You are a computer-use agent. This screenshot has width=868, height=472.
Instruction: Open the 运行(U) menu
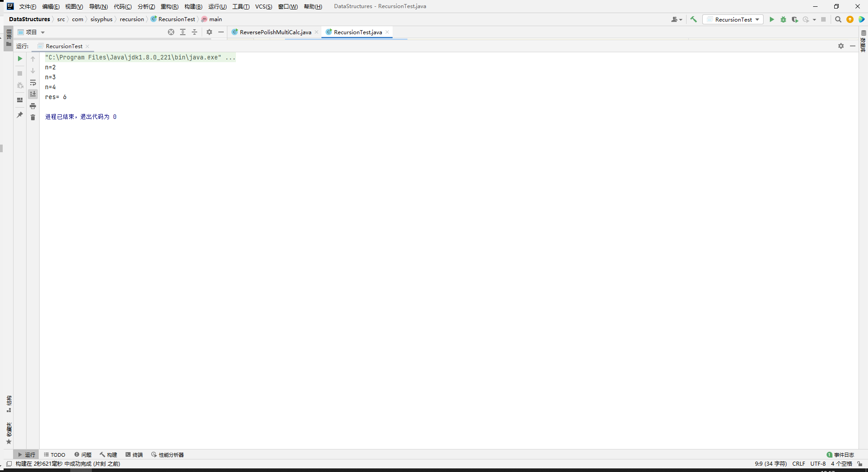coord(217,6)
